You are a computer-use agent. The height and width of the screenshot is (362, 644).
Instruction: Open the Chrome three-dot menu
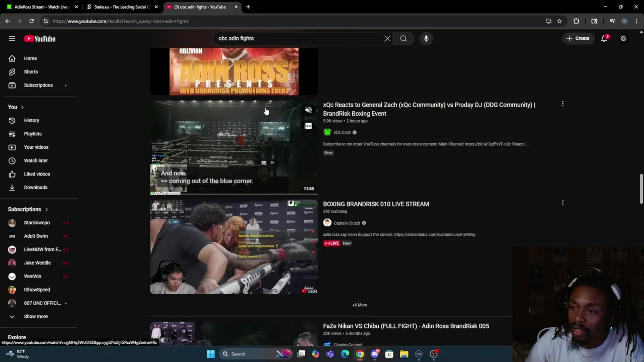(x=636, y=21)
